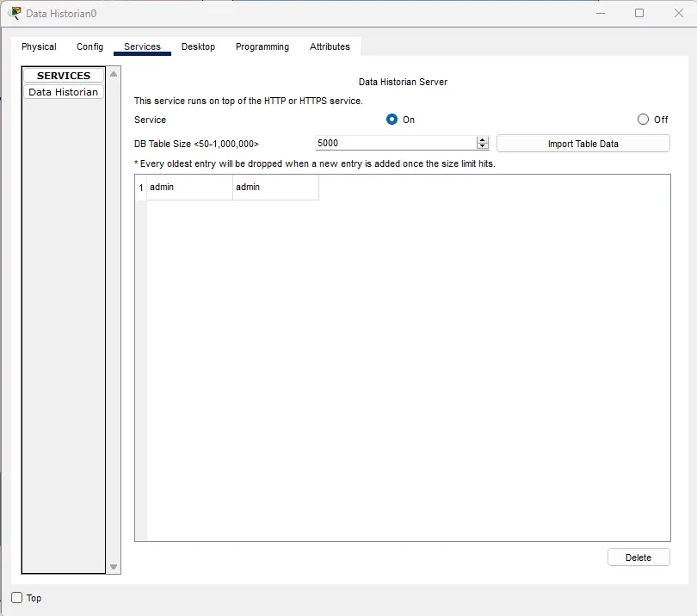Switch to the Physical tab
The height and width of the screenshot is (616, 697).
click(x=39, y=46)
